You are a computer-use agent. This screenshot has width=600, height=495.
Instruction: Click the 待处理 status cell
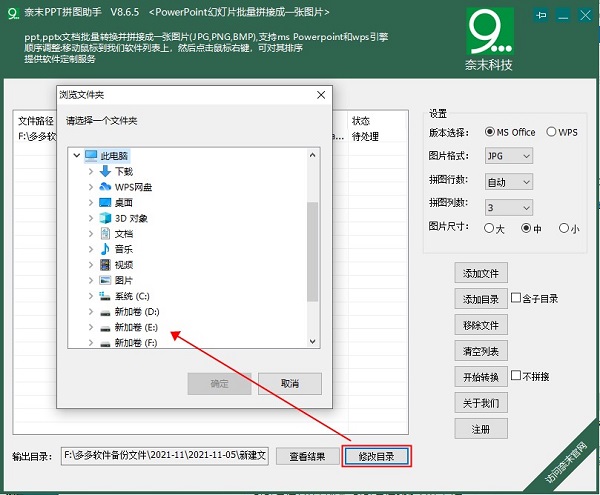click(x=365, y=136)
